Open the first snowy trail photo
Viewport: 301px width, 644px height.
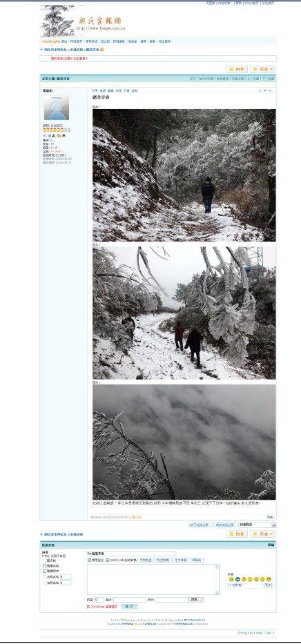184,175
